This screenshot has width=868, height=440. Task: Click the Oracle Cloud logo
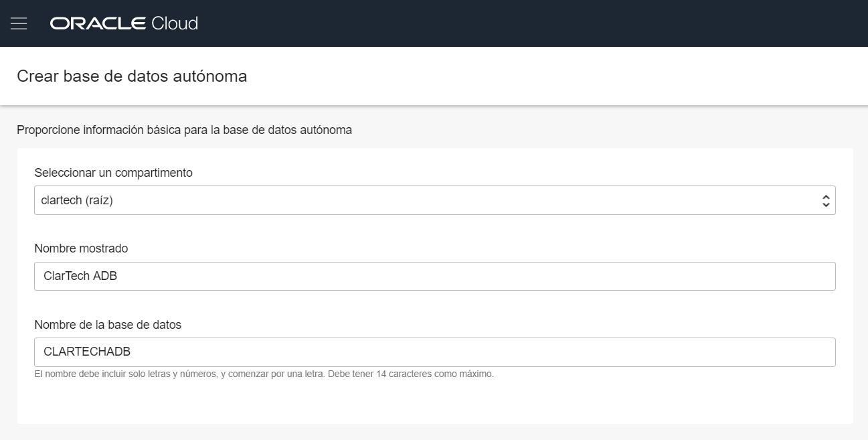(123, 23)
